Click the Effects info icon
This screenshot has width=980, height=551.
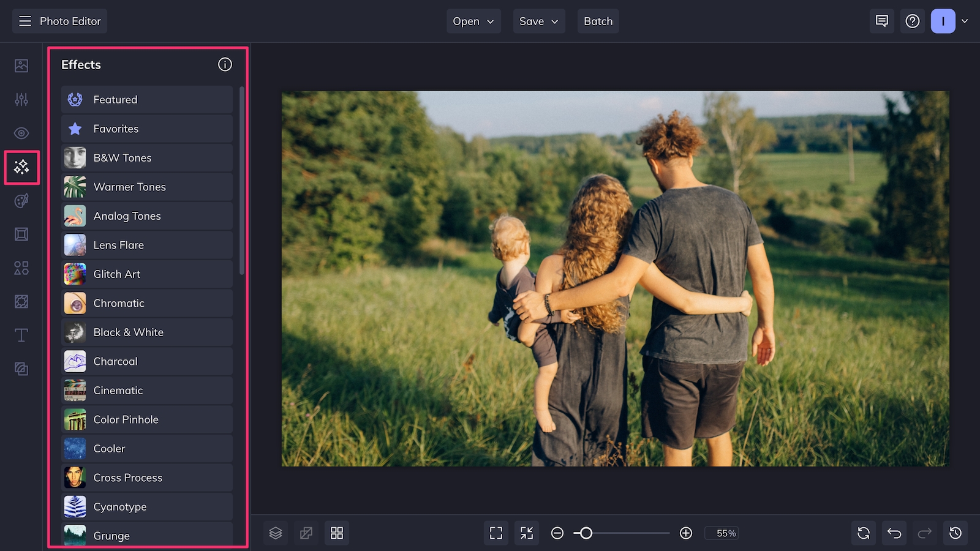225,64
